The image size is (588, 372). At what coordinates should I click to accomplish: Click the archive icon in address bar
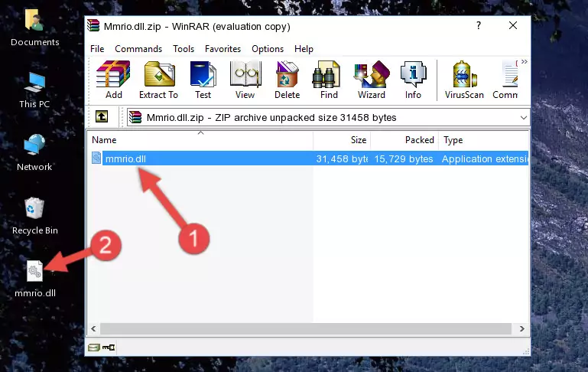[135, 117]
